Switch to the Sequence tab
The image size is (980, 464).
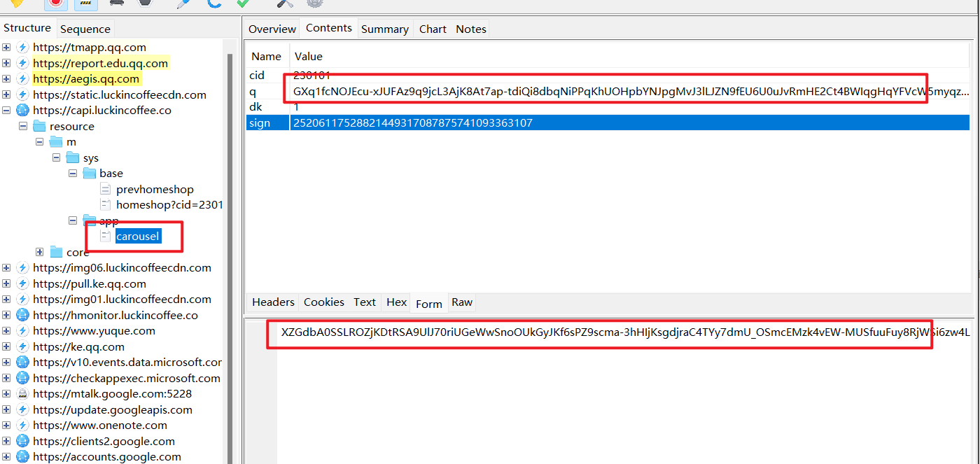point(85,29)
